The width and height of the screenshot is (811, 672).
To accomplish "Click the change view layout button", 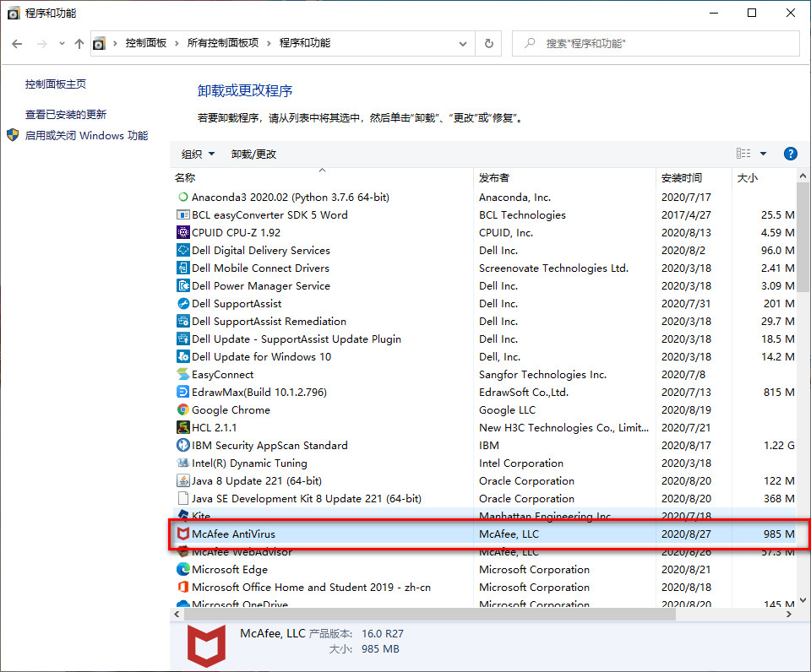I will (743, 154).
